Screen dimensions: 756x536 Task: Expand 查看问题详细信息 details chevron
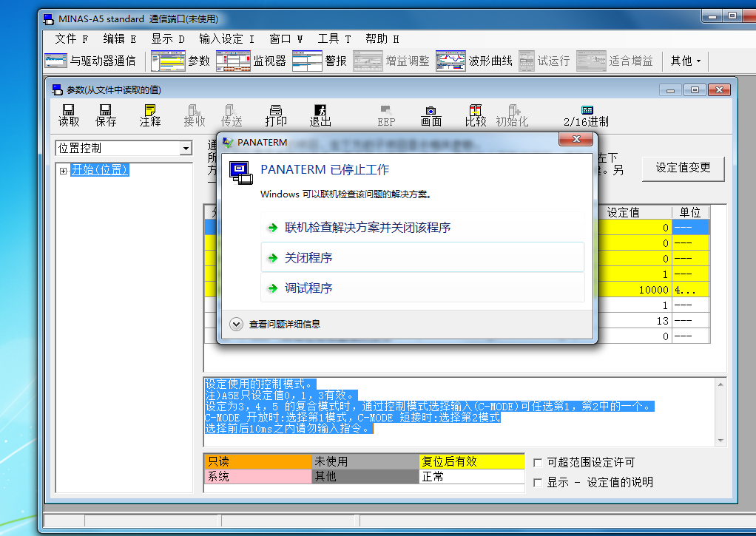237,324
